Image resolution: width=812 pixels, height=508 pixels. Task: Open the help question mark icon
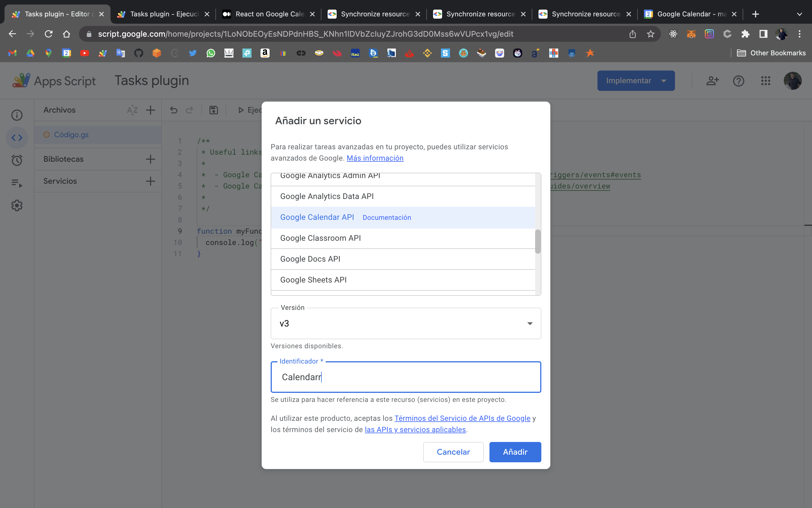(x=738, y=81)
